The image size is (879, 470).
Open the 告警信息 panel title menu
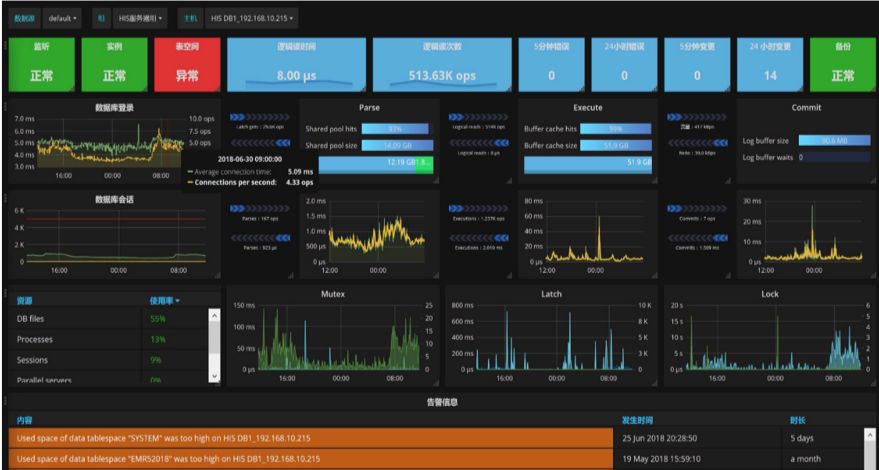(x=442, y=402)
